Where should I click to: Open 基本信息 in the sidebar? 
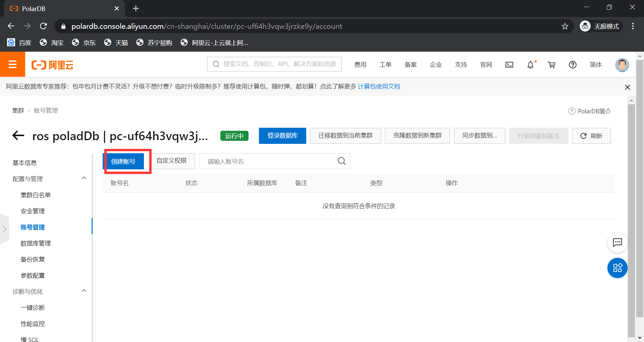coord(24,163)
